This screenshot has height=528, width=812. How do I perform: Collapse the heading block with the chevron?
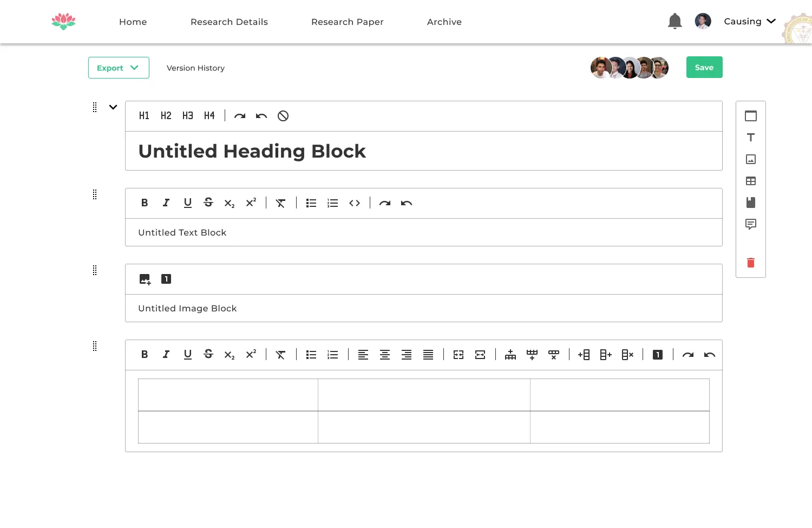point(113,107)
